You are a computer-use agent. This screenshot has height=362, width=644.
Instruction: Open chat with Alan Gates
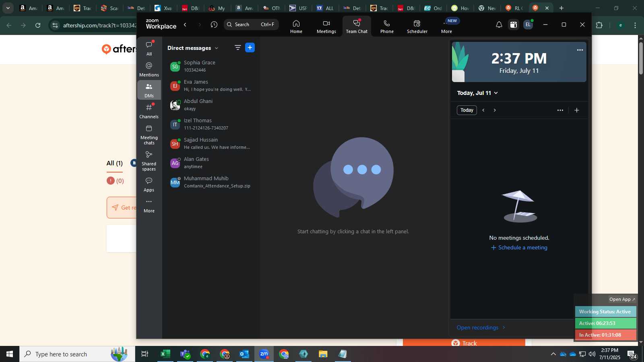[x=211, y=162]
